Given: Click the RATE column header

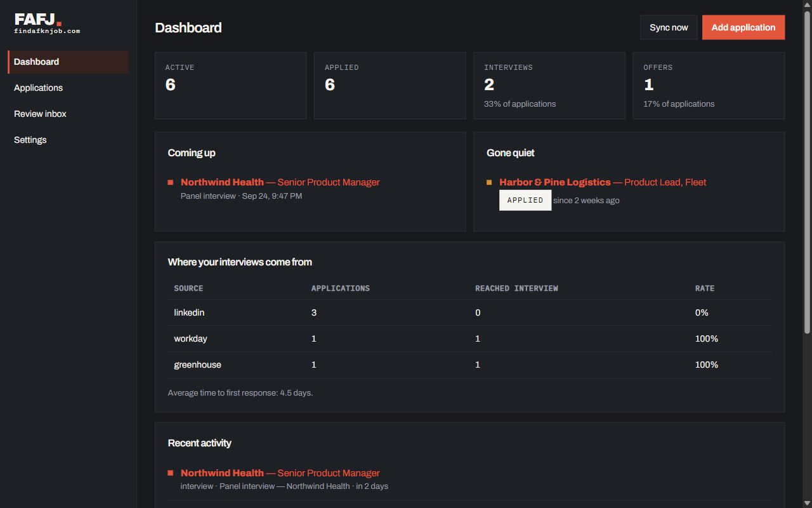Looking at the screenshot, I should [x=705, y=288].
